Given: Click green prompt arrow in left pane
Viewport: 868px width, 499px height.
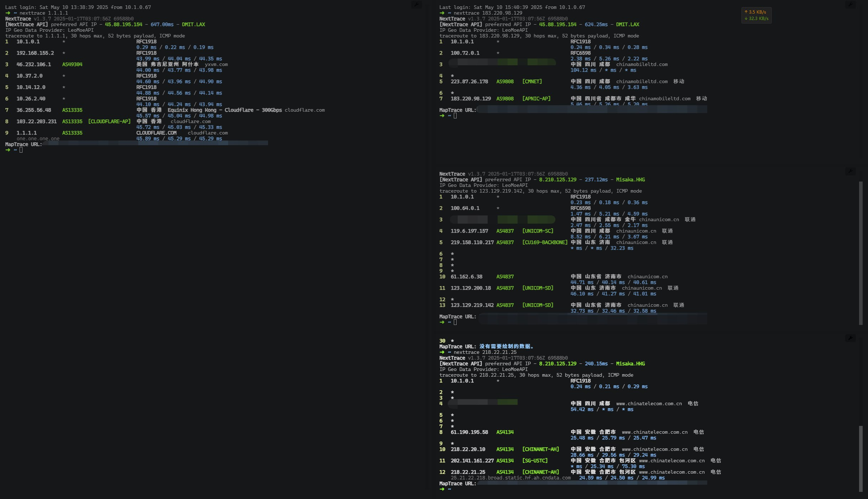Looking at the screenshot, I should click(8, 150).
